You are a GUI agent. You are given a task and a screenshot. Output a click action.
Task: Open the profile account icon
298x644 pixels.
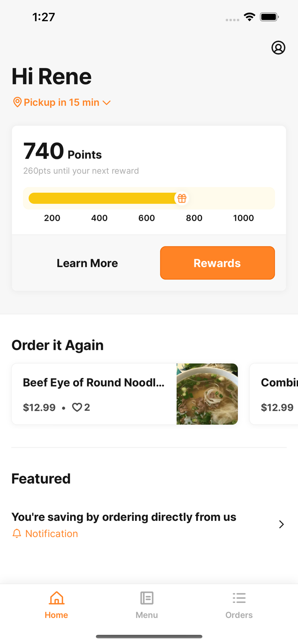279,48
